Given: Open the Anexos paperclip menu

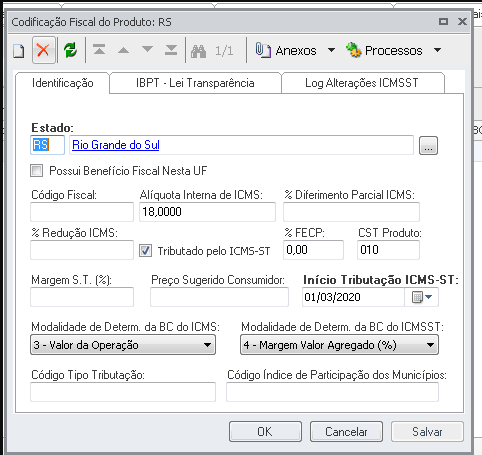Looking at the screenshot, I should pyautogui.click(x=295, y=50).
